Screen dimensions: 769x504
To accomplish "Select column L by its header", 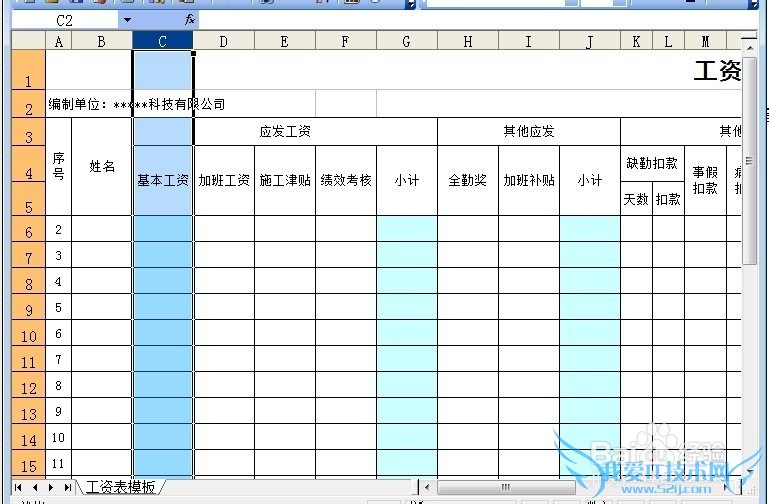I will coord(668,42).
